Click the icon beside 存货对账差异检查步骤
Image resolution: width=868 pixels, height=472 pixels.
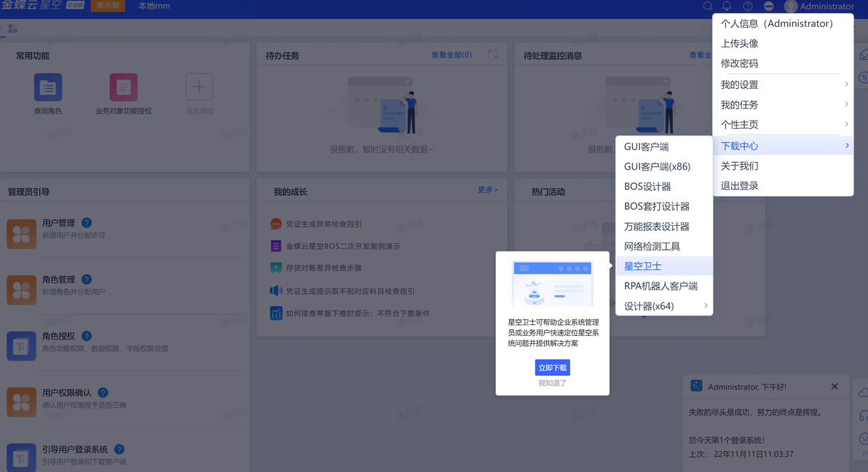tap(276, 267)
